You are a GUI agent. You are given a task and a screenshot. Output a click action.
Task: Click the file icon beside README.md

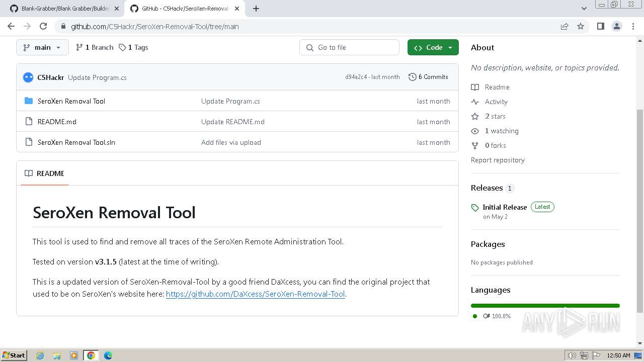(x=29, y=122)
